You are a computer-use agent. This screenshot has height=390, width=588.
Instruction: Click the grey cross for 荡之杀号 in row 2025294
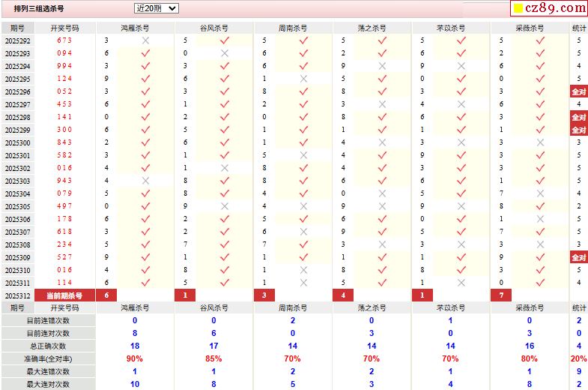click(382, 66)
